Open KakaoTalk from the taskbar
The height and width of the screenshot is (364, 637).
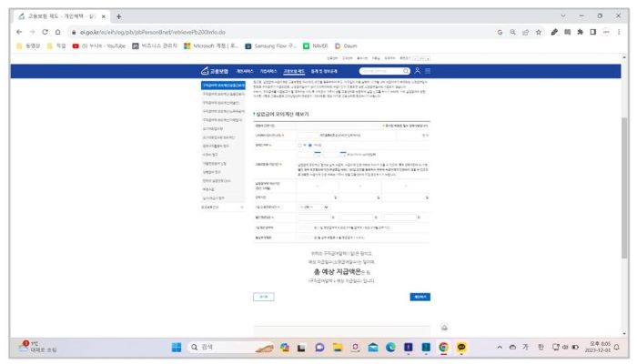click(x=461, y=347)
